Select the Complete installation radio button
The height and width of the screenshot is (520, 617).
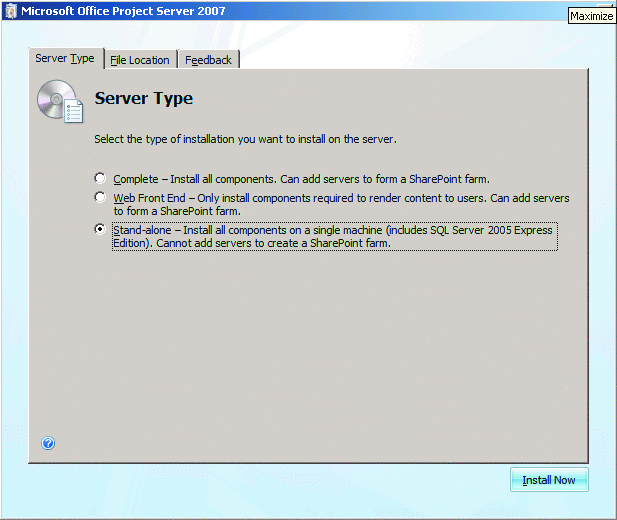click(x=100, y=178)
